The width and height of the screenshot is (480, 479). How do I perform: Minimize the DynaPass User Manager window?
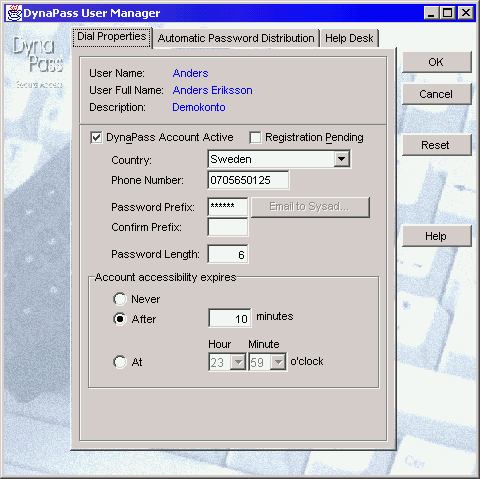point(431,13)
